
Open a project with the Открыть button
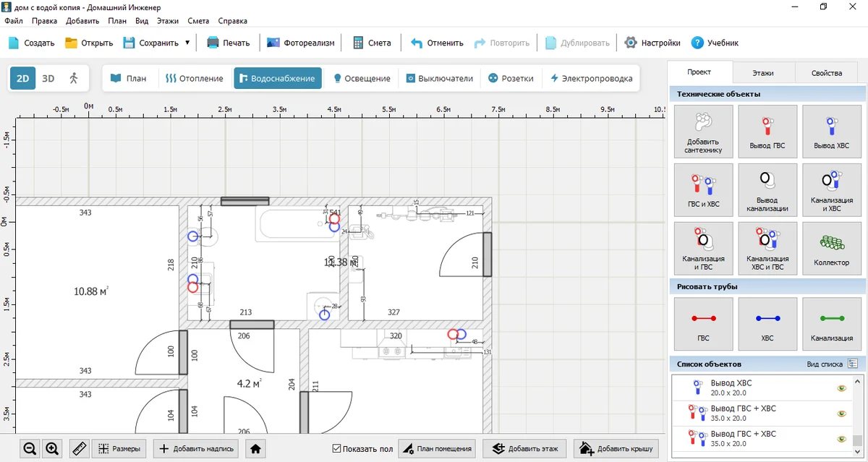[x=89, y=43]
